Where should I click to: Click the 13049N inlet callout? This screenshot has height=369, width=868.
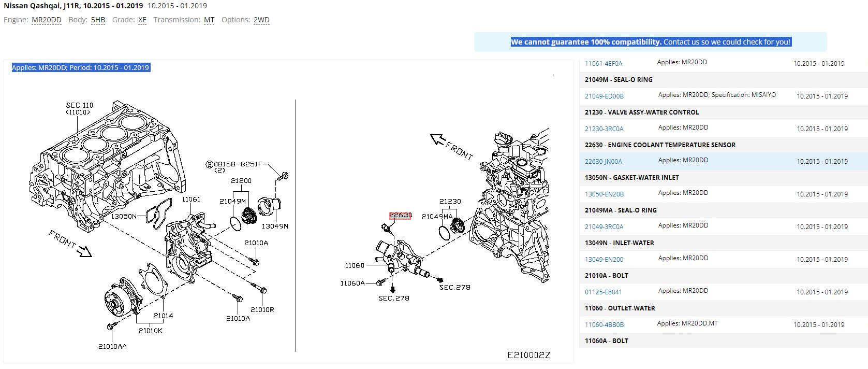coord(275,226)
